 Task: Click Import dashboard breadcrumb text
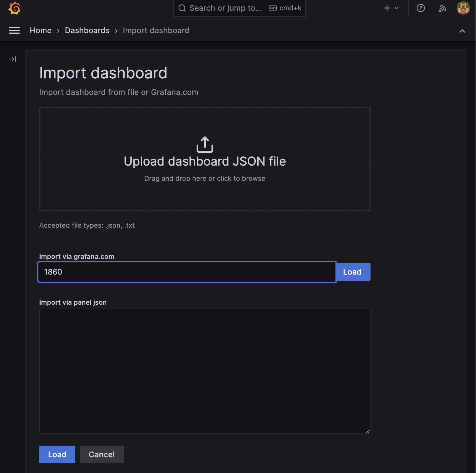point(156,30)
